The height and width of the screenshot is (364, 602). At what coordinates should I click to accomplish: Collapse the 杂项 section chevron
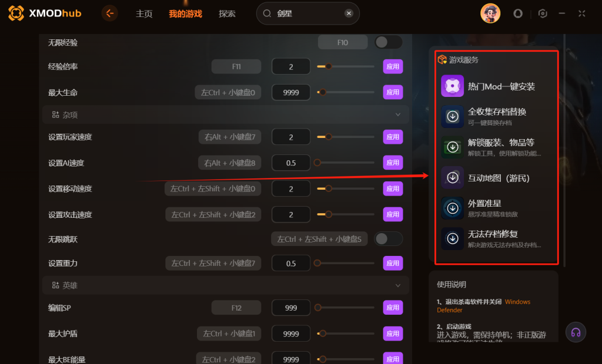tap(398, 114)
